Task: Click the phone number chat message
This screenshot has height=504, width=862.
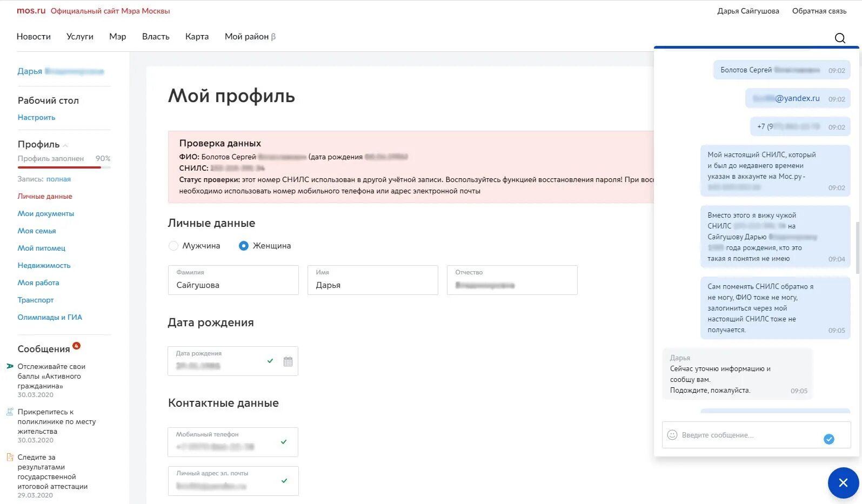Action: [800, 126]
